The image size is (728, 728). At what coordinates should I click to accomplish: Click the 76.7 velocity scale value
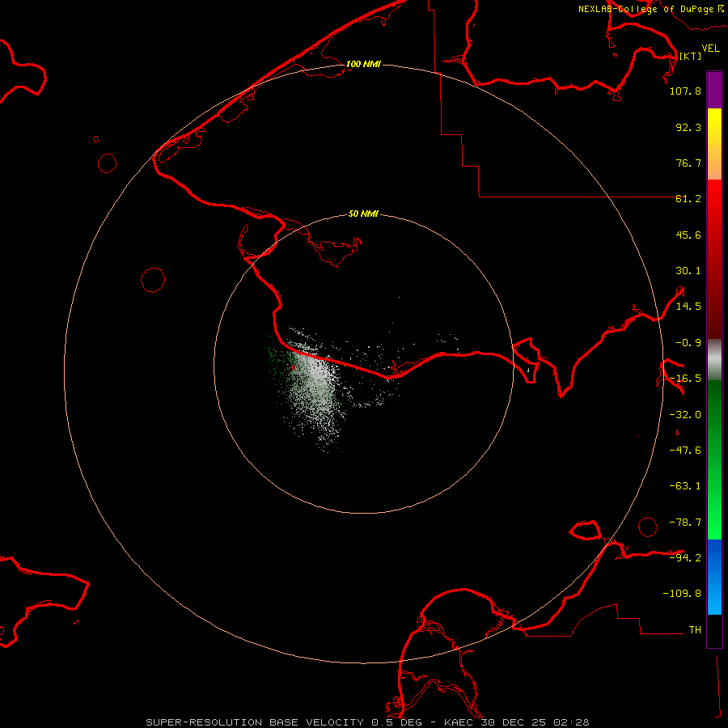click(688, 163)
